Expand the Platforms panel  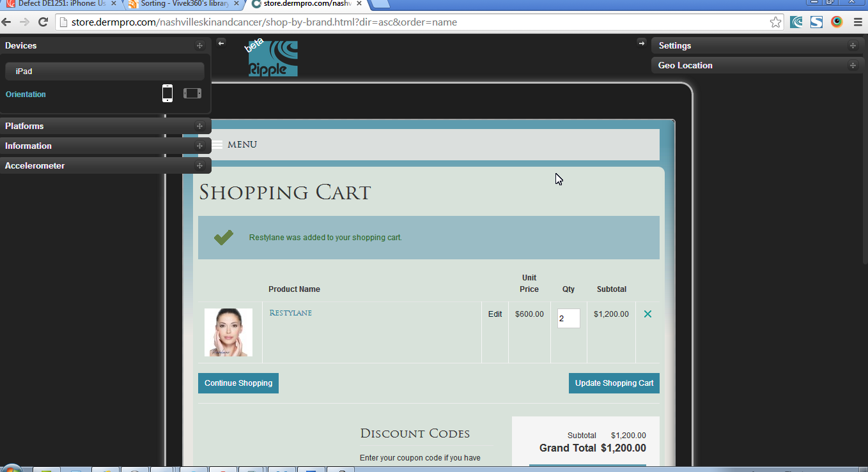(105, 126)
